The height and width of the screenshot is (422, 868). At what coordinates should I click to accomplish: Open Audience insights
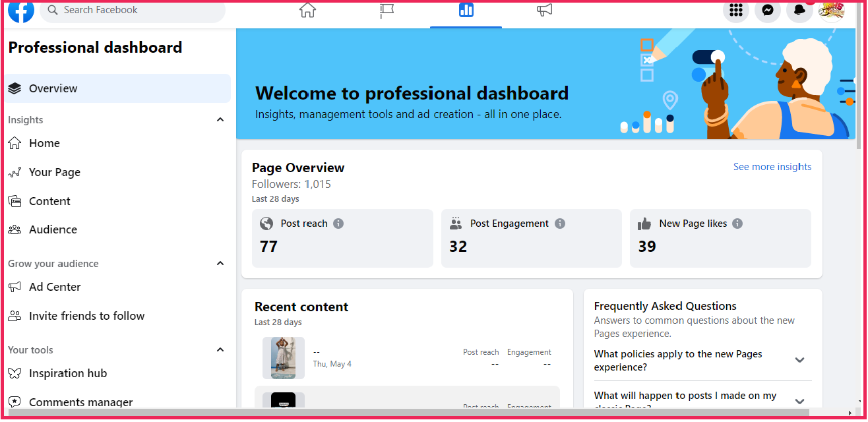click(x=117, y=229)
